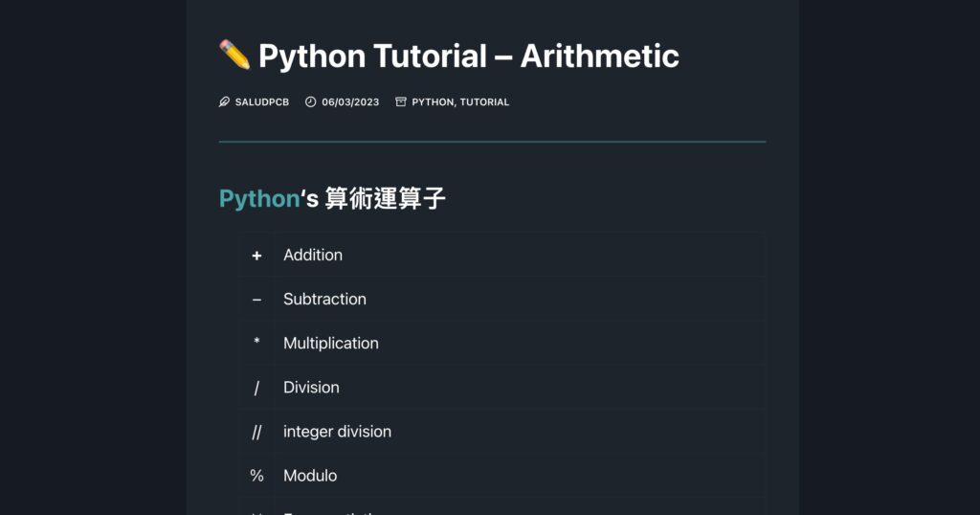The width and height of the screenshot is (980, 515).
Task: Open the TUTORIAL category link
Action: 484,101
